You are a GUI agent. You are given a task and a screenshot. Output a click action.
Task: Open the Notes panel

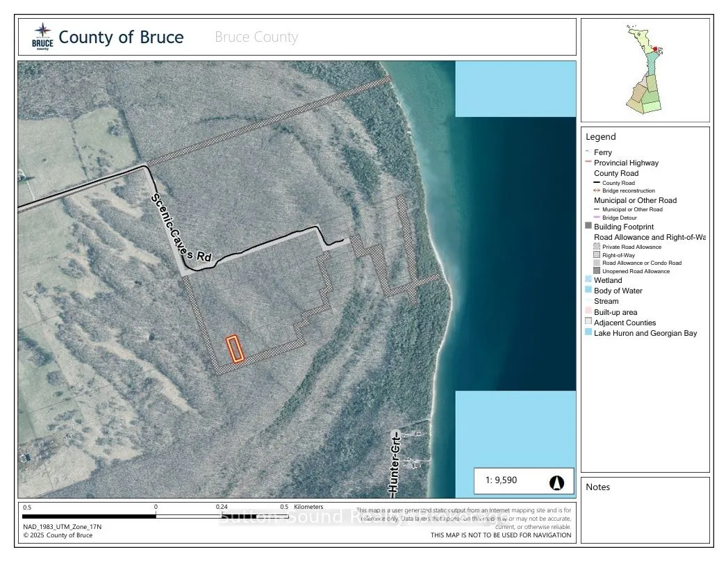(597, 487)
